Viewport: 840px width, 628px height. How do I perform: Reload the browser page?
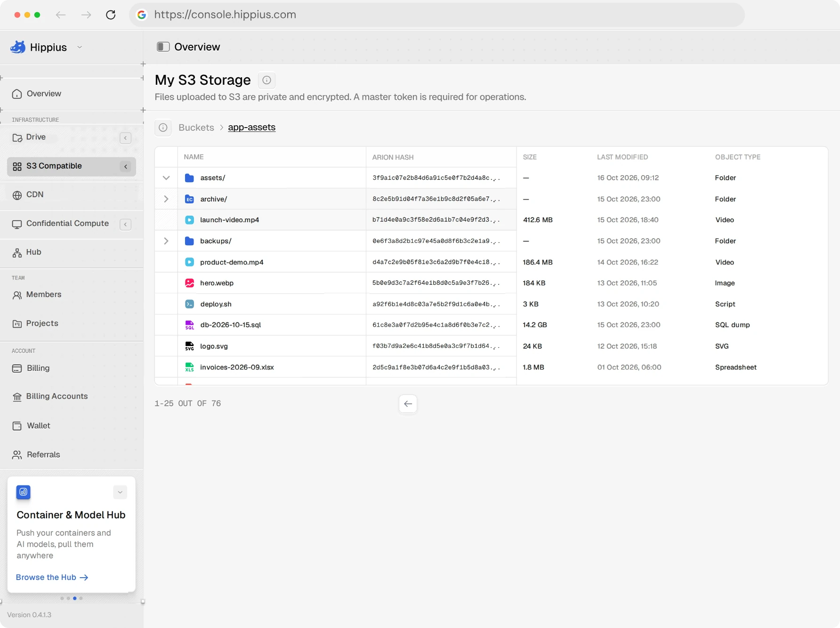(x=111, y=15)
